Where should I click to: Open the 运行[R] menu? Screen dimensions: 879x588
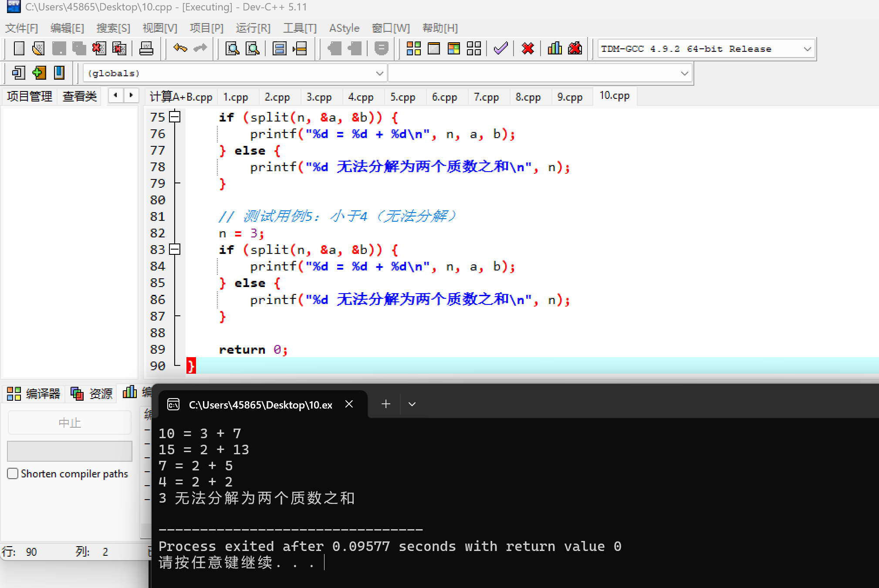(x=253, y=28)
